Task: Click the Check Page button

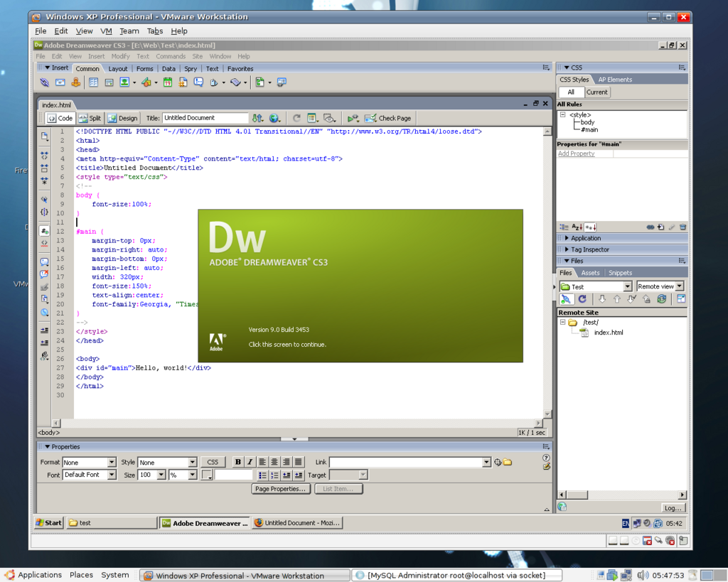Action: pos(388,118)
